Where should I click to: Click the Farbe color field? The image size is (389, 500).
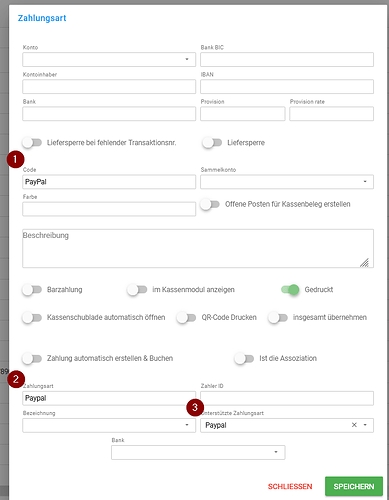[x=109, y=209]
